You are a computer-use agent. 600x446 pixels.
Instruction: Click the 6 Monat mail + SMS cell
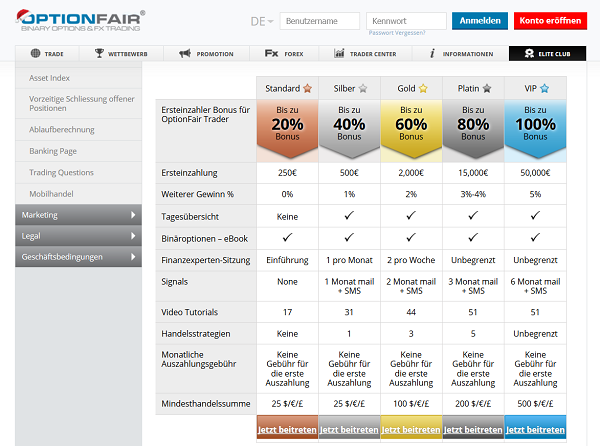click(x=535, y=286)
